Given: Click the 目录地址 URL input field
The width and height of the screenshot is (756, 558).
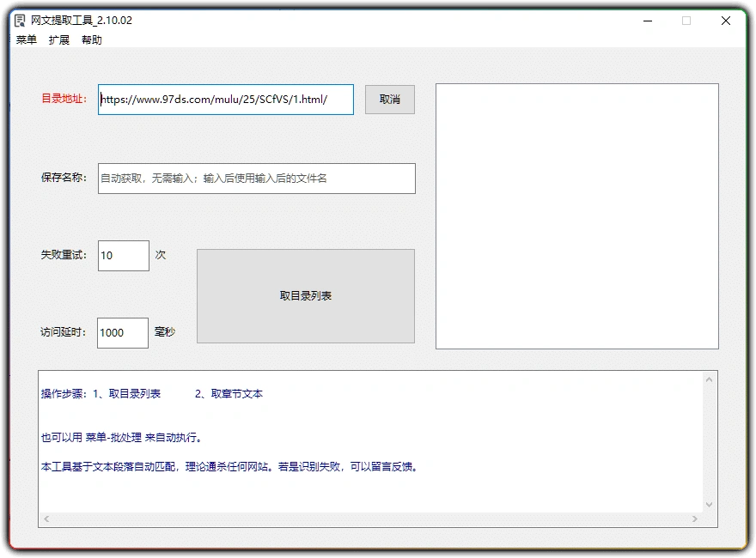Looking at the screenshot, I should pos(226,100).
